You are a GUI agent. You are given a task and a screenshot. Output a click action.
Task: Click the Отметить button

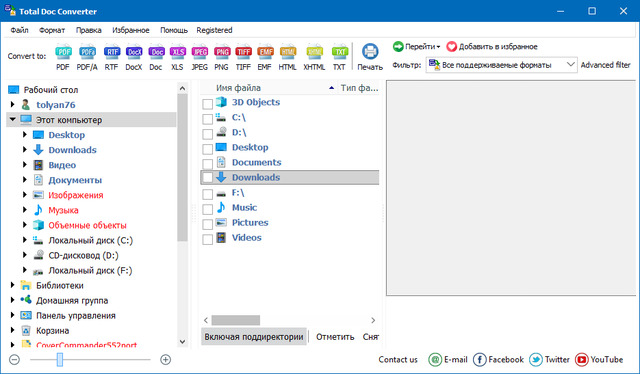(335, 337)
